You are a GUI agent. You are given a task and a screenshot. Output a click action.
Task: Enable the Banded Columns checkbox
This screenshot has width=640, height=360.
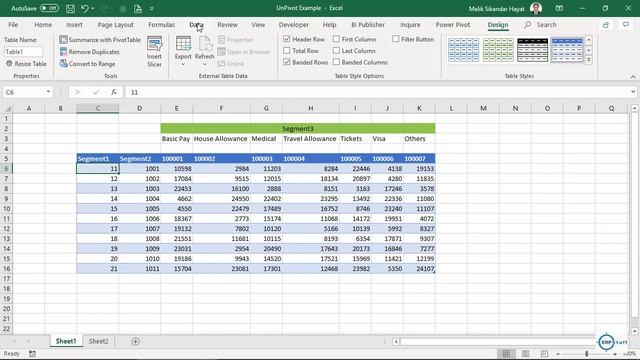336,62
